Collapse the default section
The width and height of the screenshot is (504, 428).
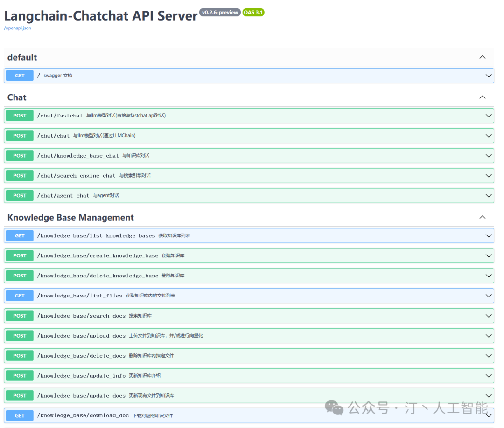click(x=482, y=57)
